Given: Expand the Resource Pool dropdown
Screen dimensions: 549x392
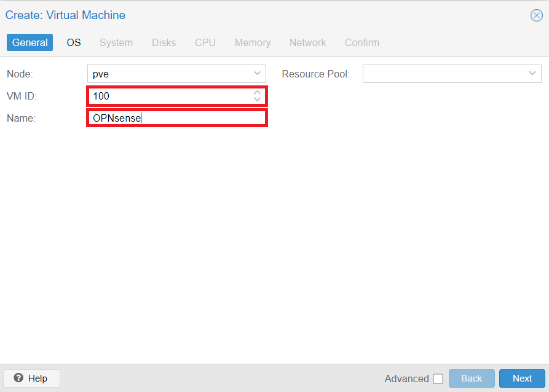Looking at the screenshot, I should (532, 74).
